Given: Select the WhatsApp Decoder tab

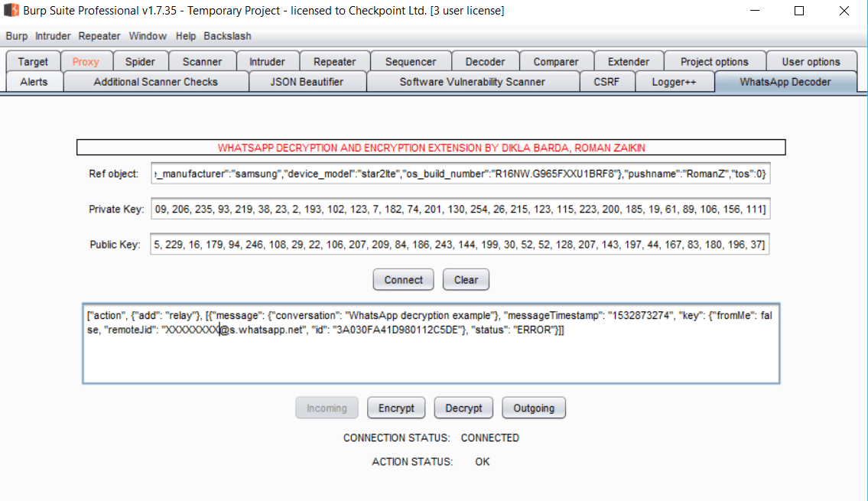Looking at the screenshot, I should [x=785, y=82].
